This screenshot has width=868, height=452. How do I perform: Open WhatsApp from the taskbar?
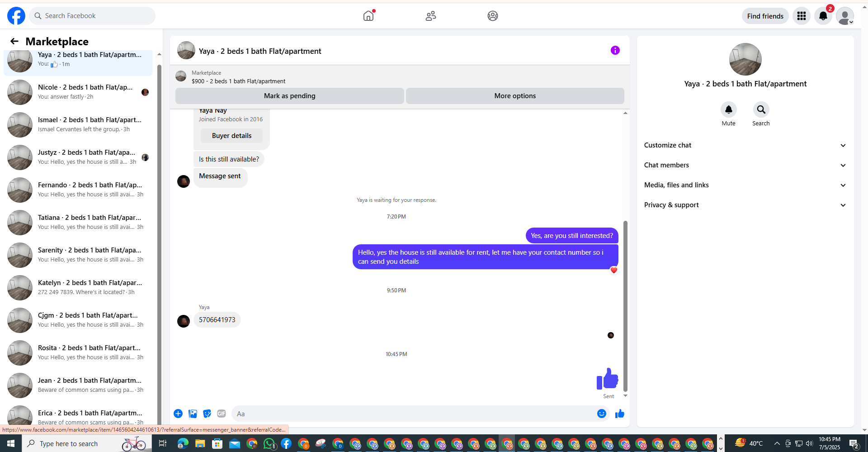tap(269, 444)
